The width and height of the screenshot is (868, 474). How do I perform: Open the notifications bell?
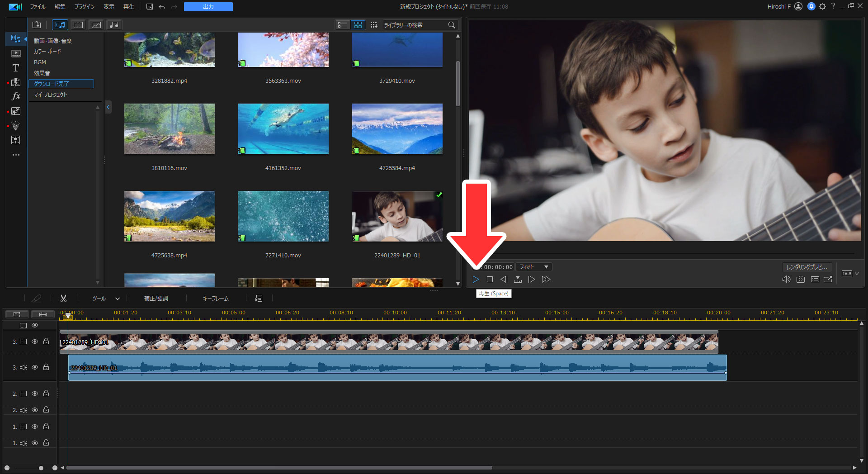811,6
